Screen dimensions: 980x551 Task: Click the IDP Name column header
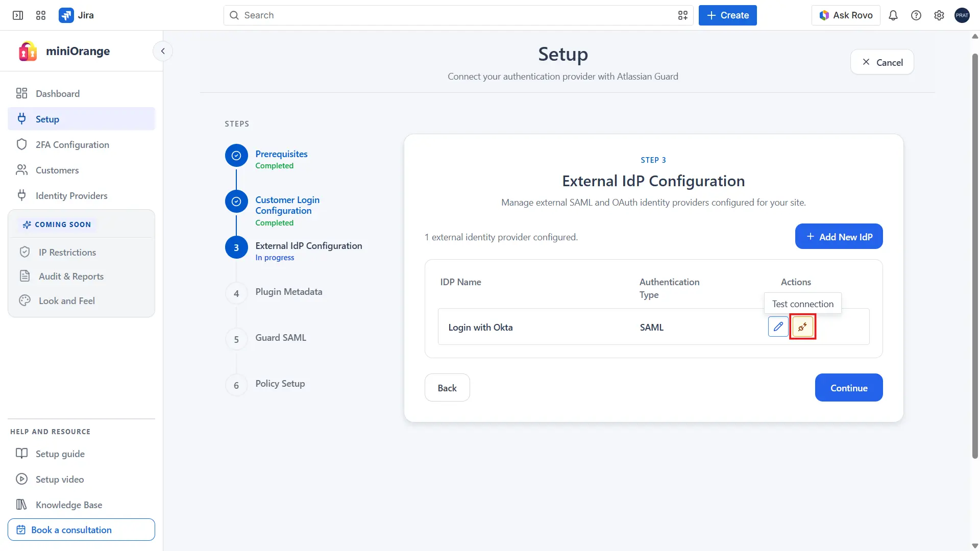click(460, 282)
